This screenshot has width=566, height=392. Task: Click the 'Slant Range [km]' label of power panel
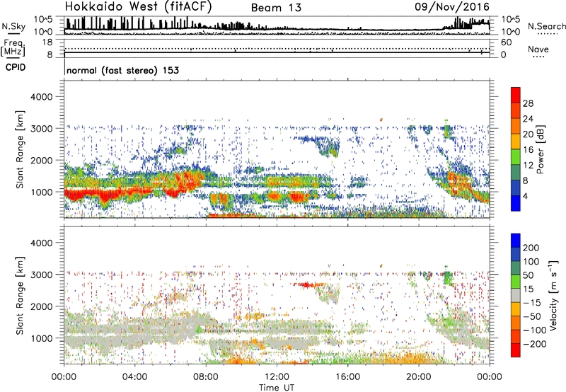(20, 149)
